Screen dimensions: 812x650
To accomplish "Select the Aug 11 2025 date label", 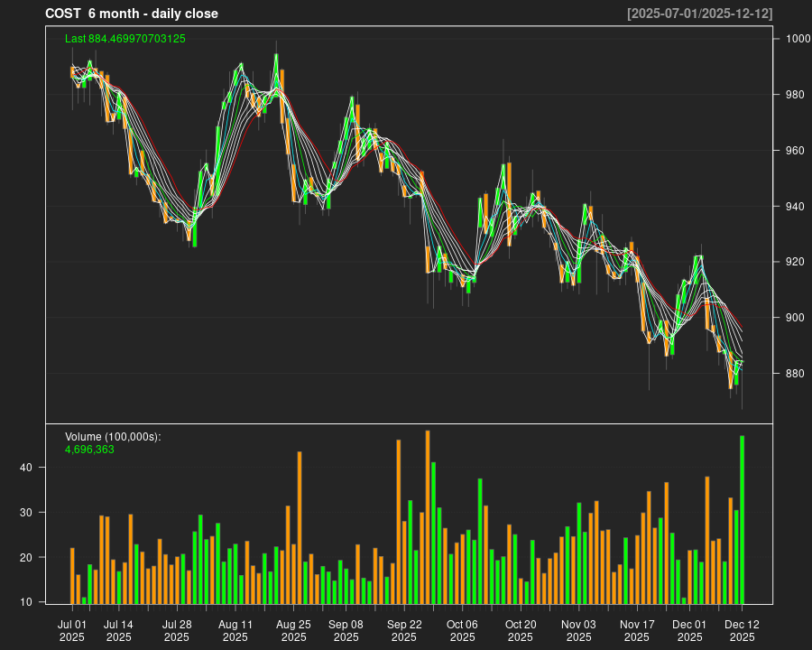I will [x=235, y=630].
